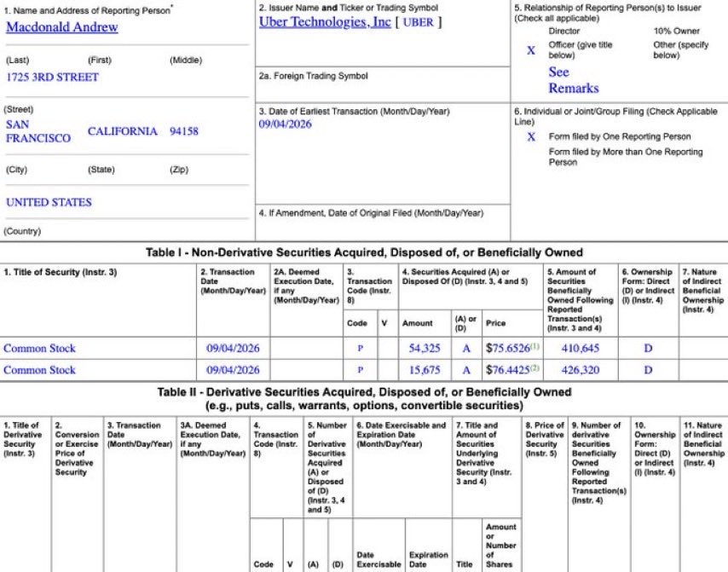Click the 'Other (specify below)' relationship label
This screenshot has width=728, height=572.
[680, 50]
